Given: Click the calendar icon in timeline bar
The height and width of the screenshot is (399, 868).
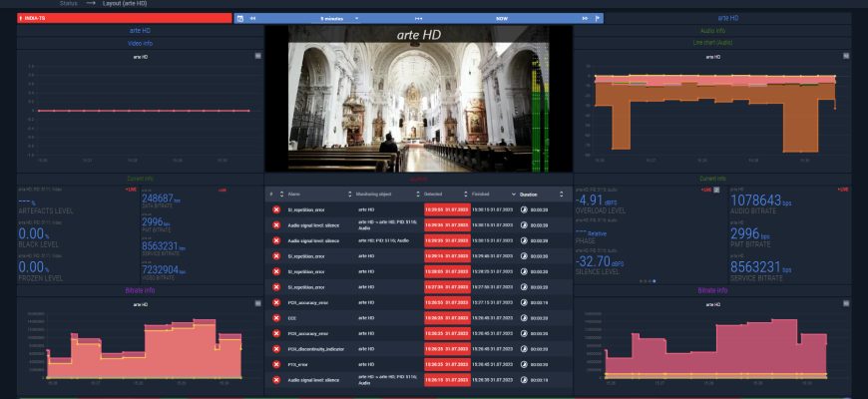Looking at the screenshot, I should 240,18.
